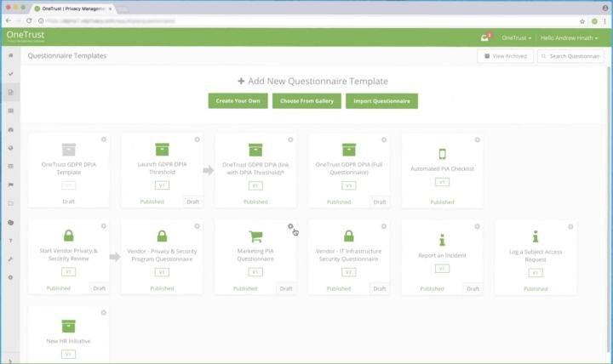
Task: Click the phone icon on Automated PIA Checklist card
Action: [442, 154]
